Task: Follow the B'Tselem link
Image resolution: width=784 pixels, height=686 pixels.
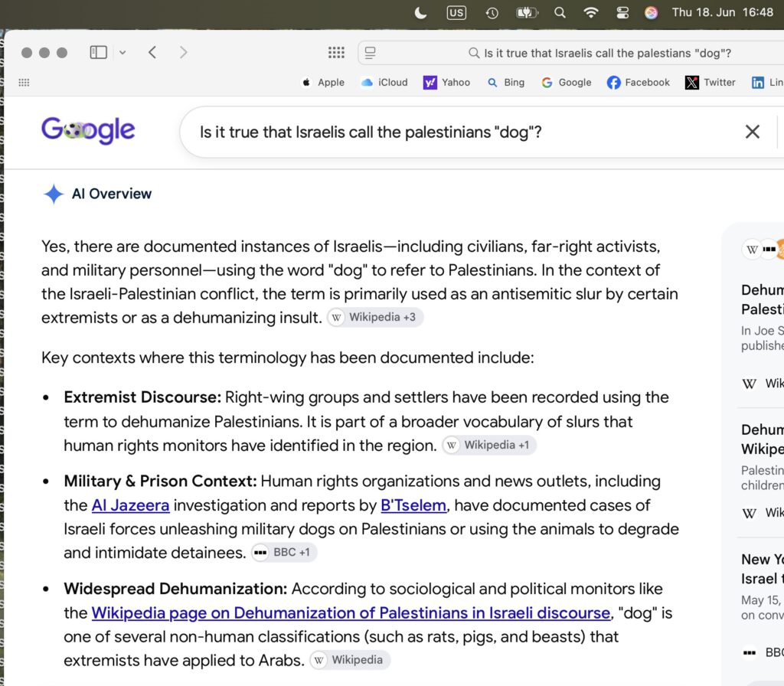Action: (x=413, y=505)
